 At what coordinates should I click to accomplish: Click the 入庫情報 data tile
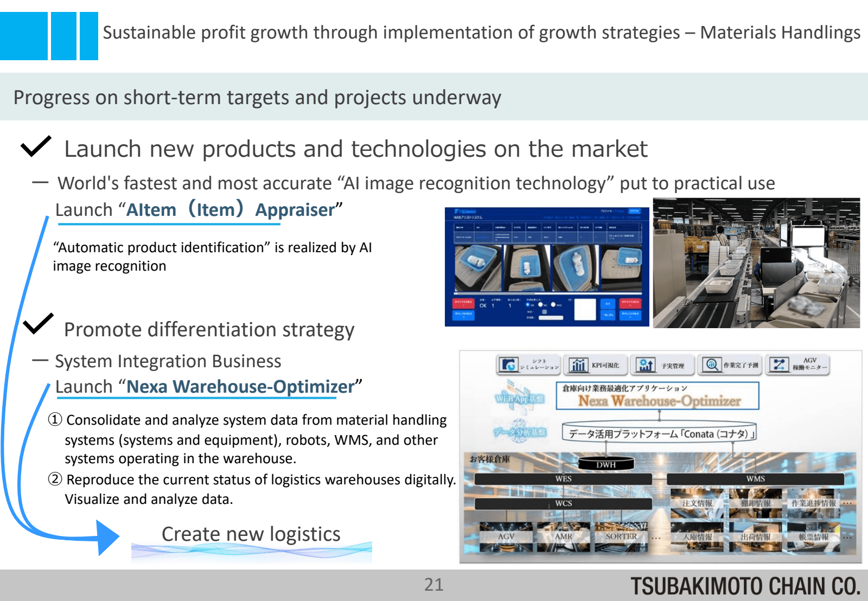click(x=697, y=537)
